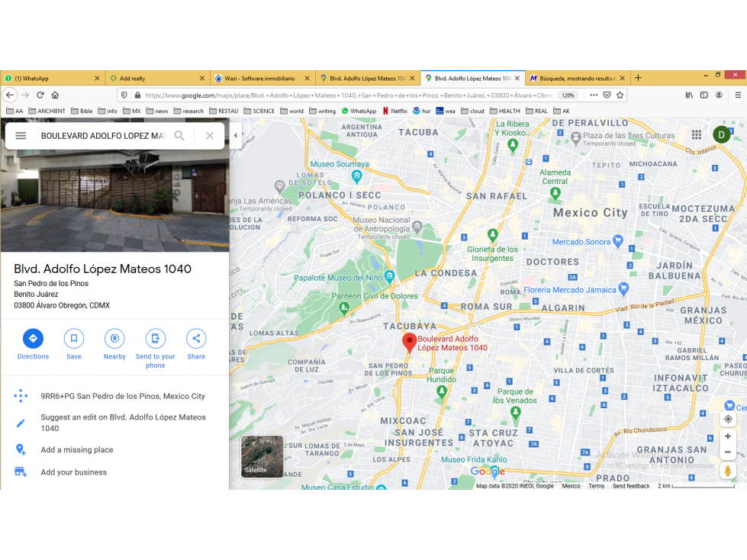747x560 pixels.
Task: Choose Add a missing place
Action: tap(113, 450)
